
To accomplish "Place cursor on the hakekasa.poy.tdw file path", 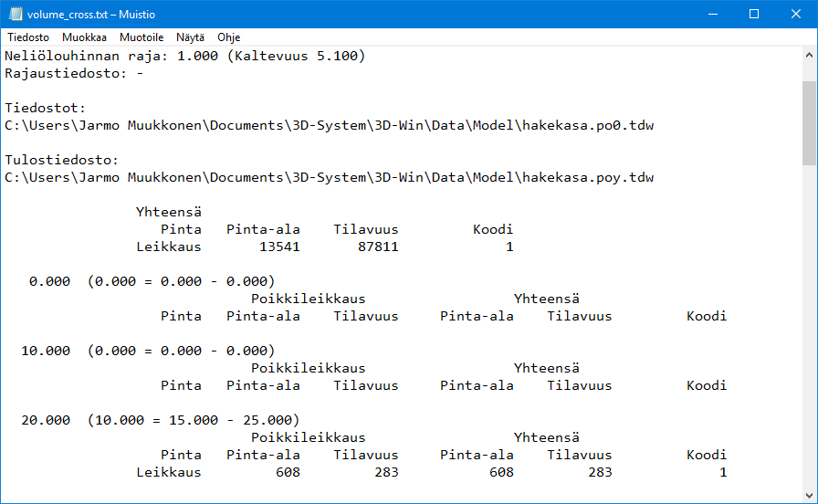I will click(x=329, y=177).
